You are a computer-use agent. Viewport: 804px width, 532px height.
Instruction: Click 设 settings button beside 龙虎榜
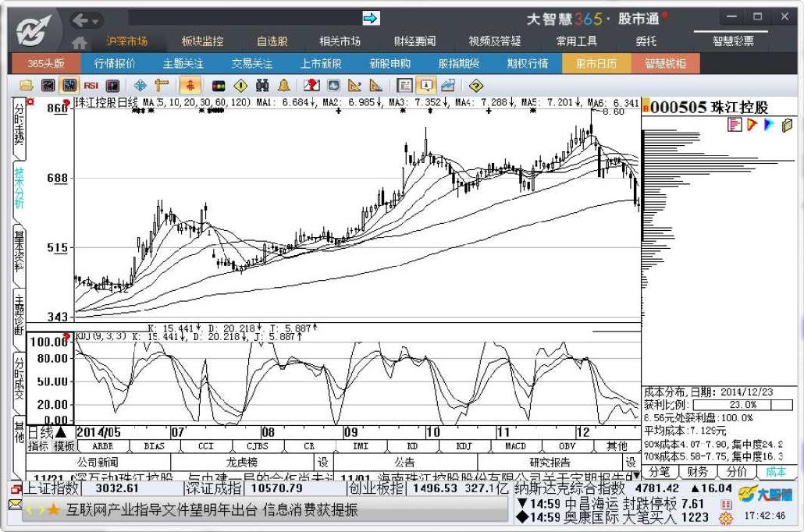pyautogui.click(x=323, y=463)
